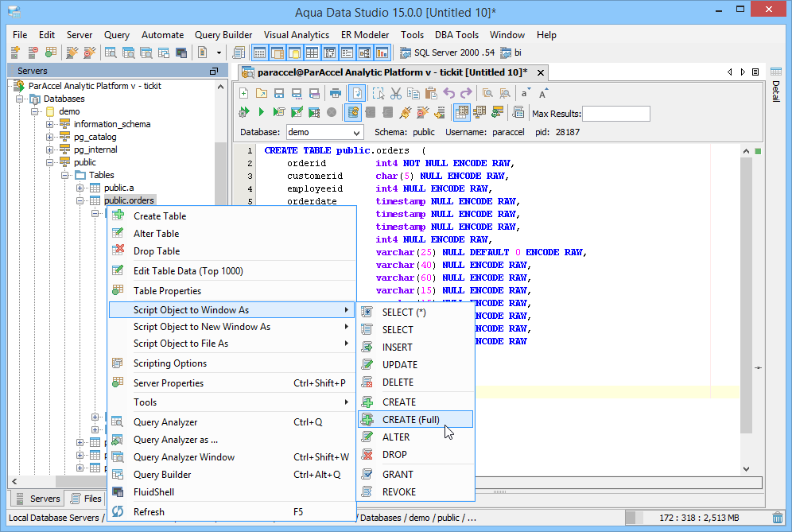Expand the pg_internal schema node
792x532 pixels.
point(49,150)
